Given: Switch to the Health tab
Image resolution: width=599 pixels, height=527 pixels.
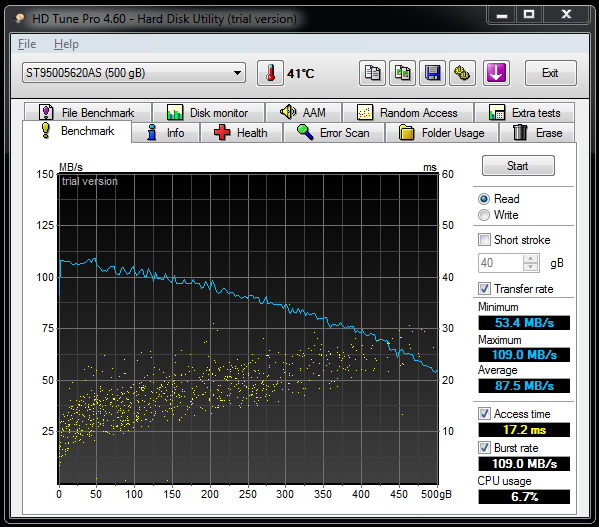Looking at the screenshot, I should [241, 133].
